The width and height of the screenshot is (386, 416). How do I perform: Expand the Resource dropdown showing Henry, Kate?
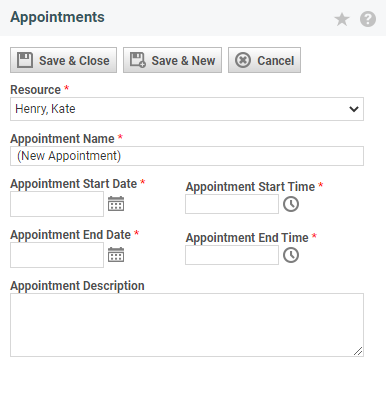187,109
